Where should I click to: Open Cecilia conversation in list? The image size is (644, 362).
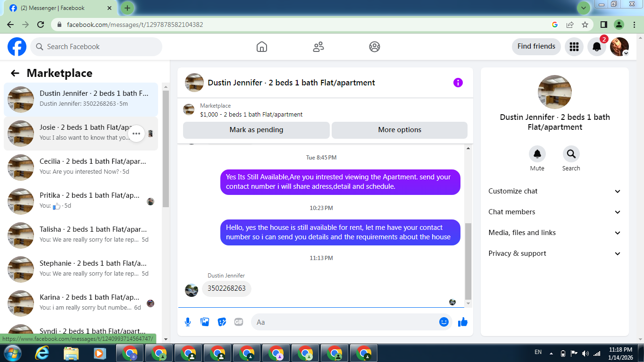[81, 168]
